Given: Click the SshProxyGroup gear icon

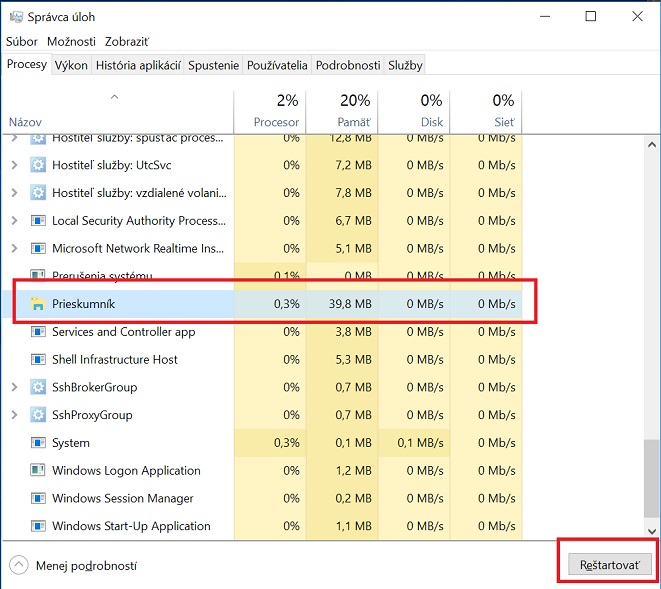Looking at the screenshot, I should point(38,415).
